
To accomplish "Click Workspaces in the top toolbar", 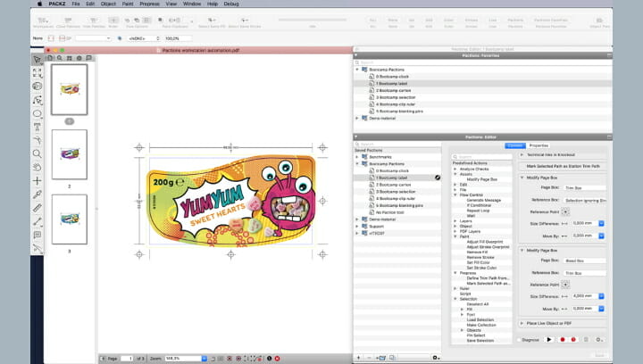I will click(43, 22).
